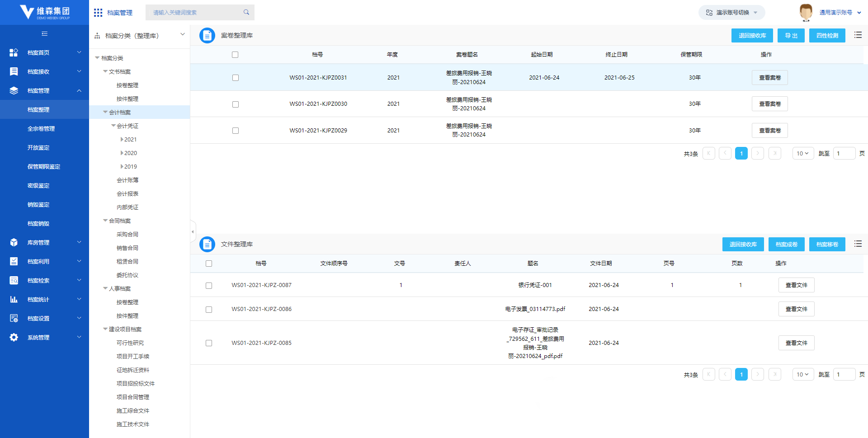Open column settings icon in 案卷整理库 header

tap(858, 35)
